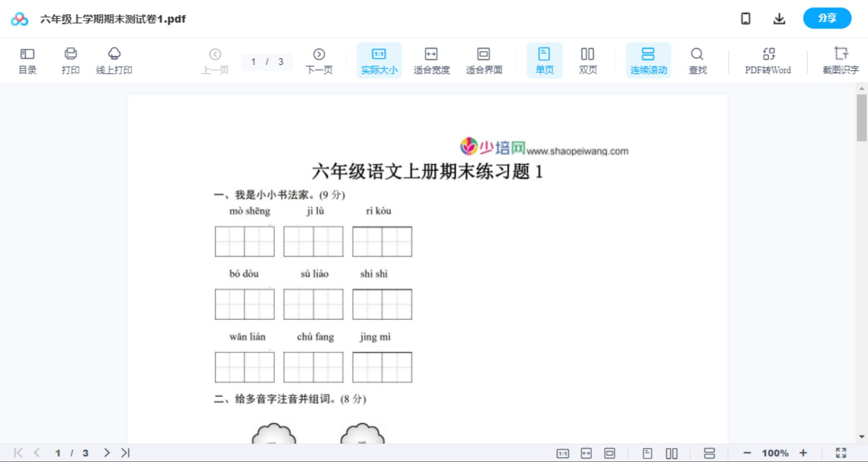Go to 下一页 next page

coord(319,60)
